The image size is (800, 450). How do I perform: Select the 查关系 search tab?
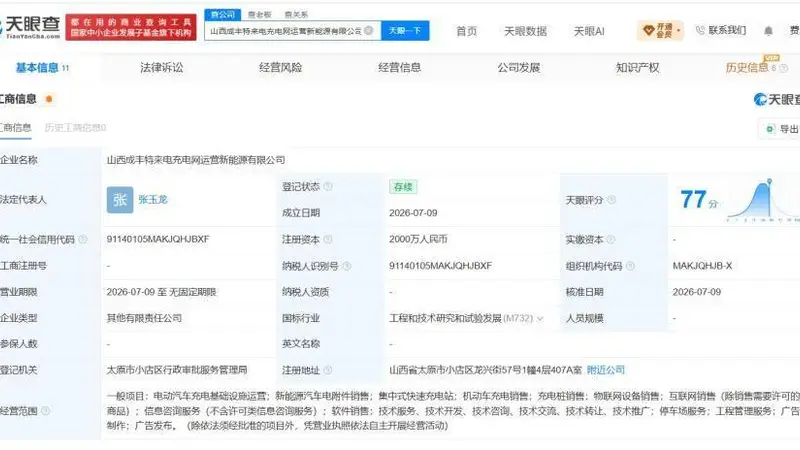pyautogui.click(x=296, y=15)
